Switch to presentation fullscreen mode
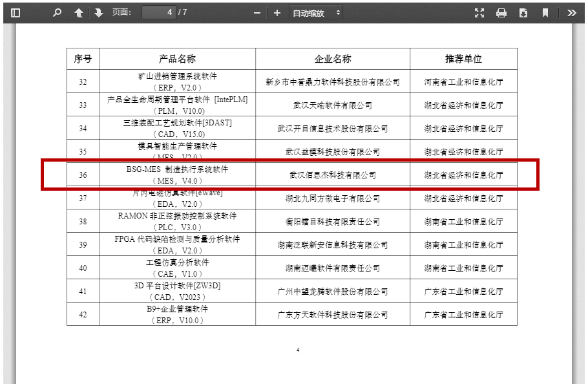Image resolution: width=588 pixels, height=384 pixels. point(479,13)
